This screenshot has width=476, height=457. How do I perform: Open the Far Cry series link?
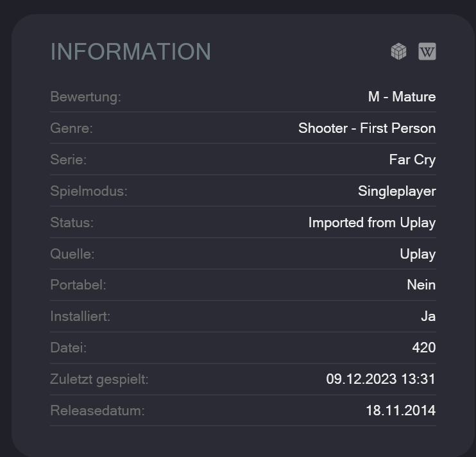point(412,160)
